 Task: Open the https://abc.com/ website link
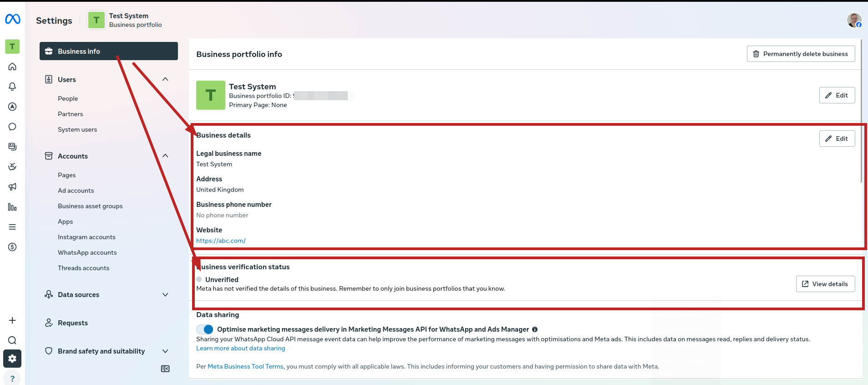tap(221, 241)
